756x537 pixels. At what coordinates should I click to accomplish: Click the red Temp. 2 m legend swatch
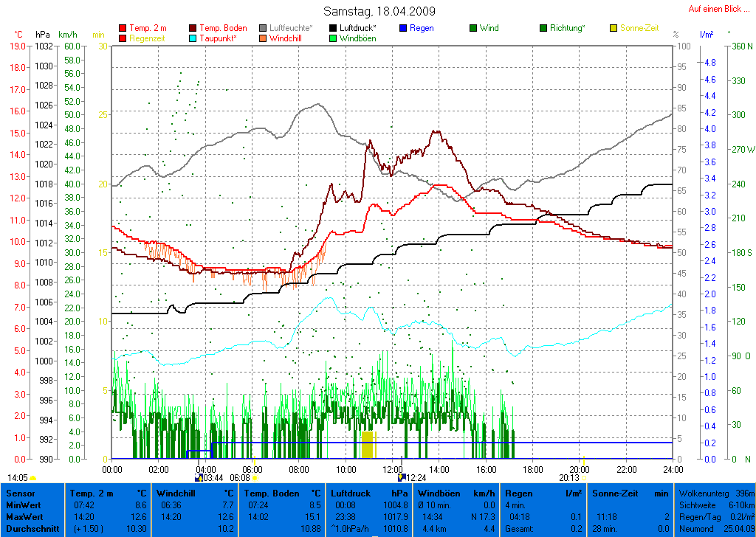123,28
